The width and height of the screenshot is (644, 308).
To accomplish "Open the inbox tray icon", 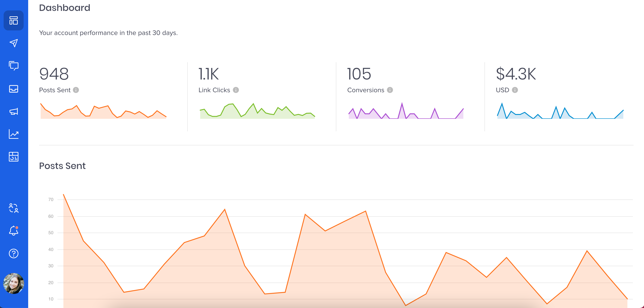I will coord(13,89).
